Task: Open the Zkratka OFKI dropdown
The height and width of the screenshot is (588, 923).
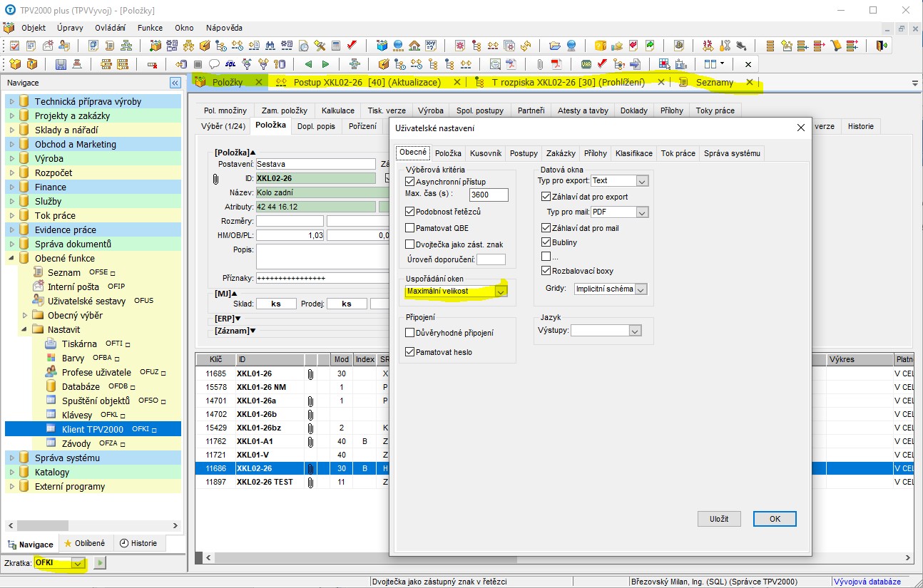Action: (78, 563)
